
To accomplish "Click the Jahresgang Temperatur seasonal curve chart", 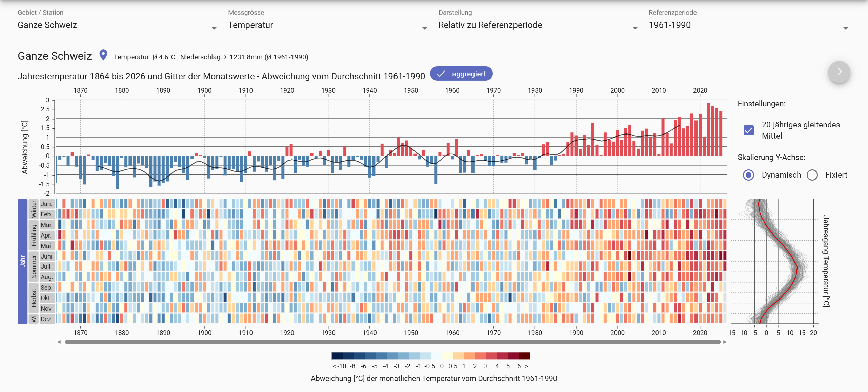I will [775, 261].
